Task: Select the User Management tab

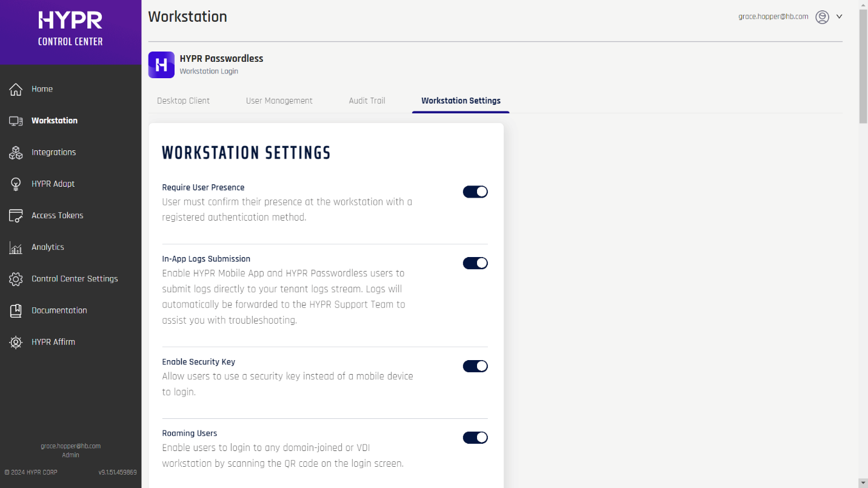Action: click(279, 101)
